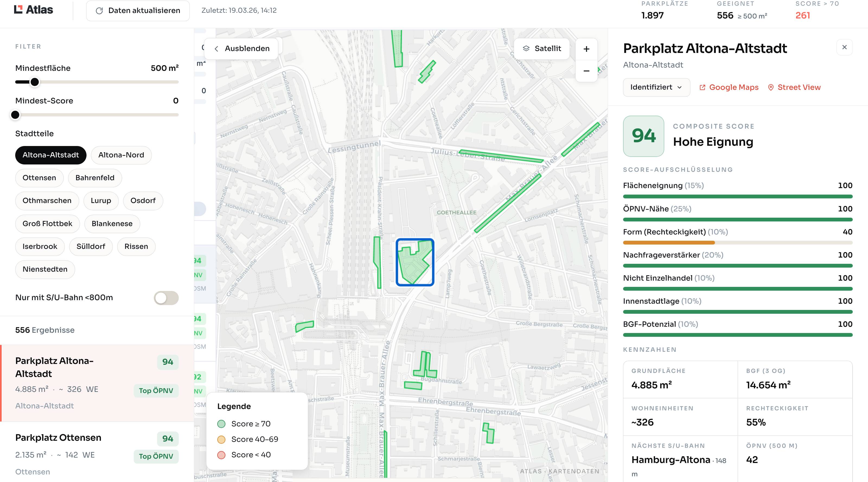Viewport: 868px width, 482px height.
Task: Select the Othmarschen district chip
Action: [47, 201]
